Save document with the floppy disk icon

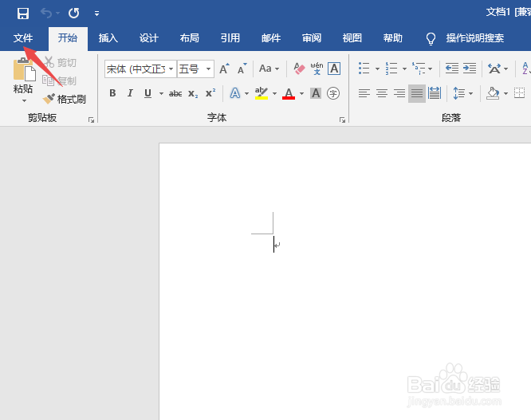22,14
